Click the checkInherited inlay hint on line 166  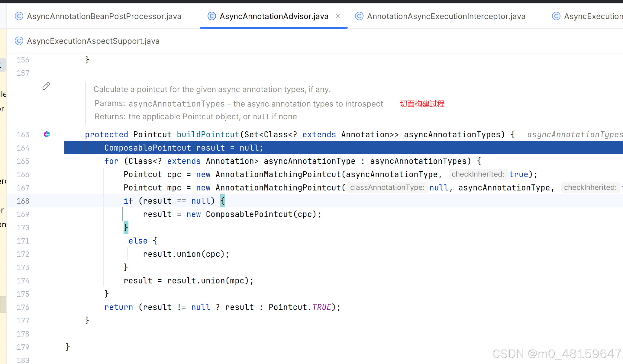pos(478,174)
